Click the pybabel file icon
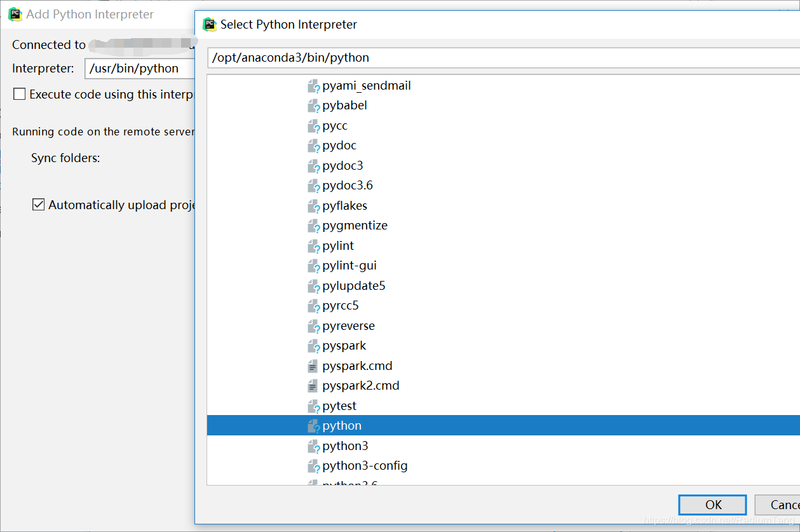Screen dimensions: 800x532 (x=313, y=106)
